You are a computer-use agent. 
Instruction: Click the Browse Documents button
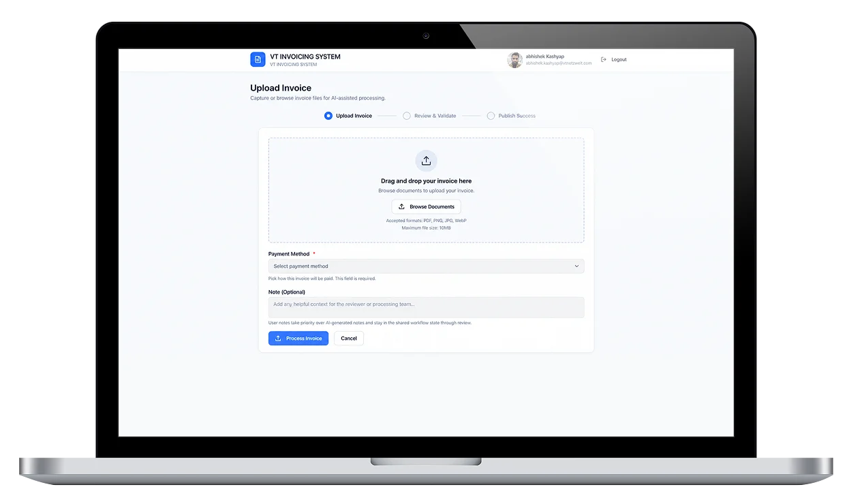pyautogui.click(x=426, y=206)
